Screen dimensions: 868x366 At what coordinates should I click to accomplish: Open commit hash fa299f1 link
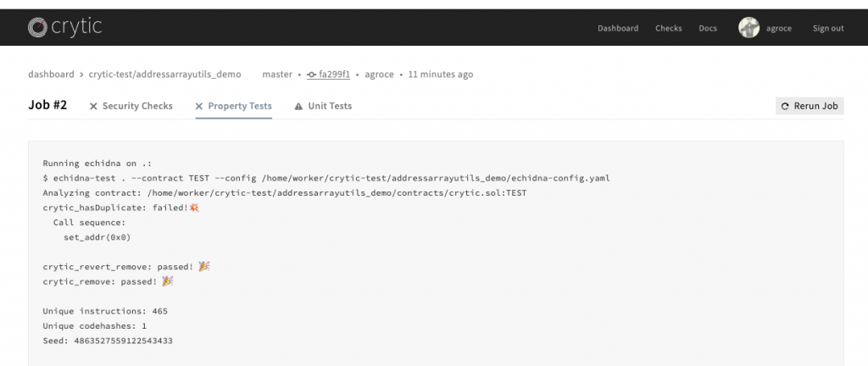pos(334,75)
